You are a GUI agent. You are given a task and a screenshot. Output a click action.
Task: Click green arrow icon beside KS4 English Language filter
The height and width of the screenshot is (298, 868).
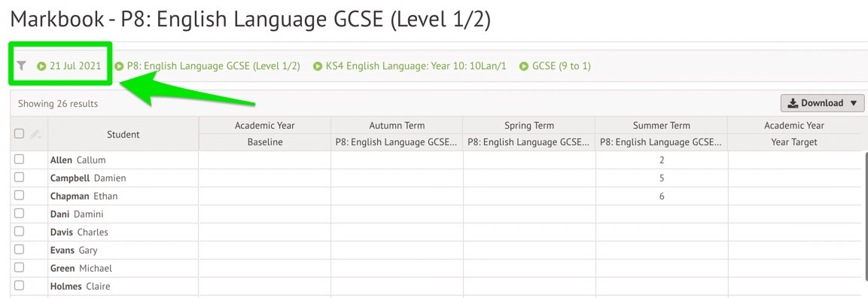click(318, 66)
